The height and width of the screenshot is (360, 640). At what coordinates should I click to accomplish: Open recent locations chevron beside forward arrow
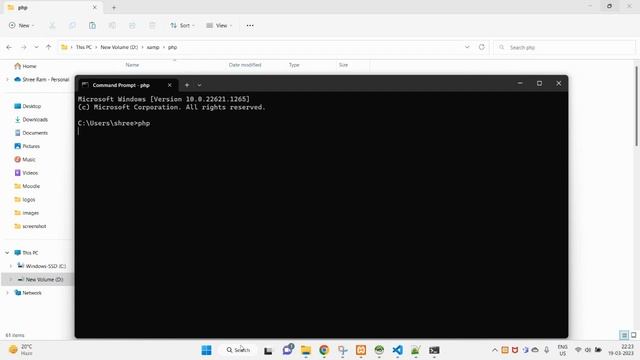pyautogui.click(x=36, y=47)
